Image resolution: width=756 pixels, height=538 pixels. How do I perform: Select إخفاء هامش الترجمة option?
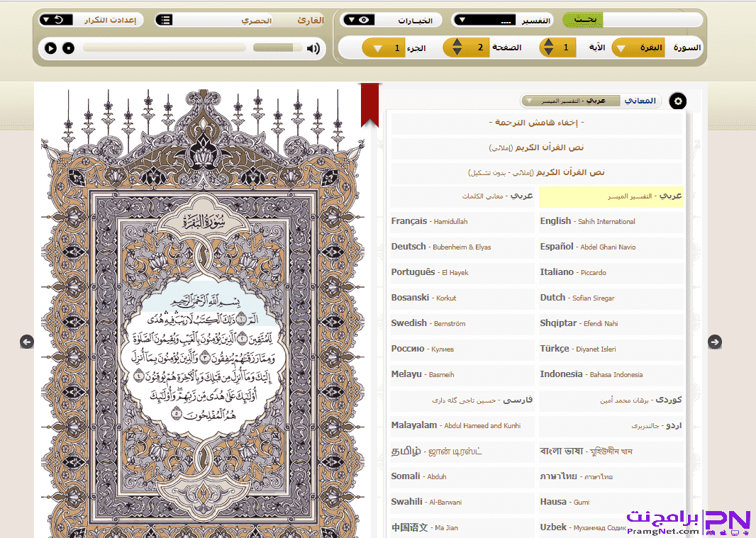pos(537,123)
